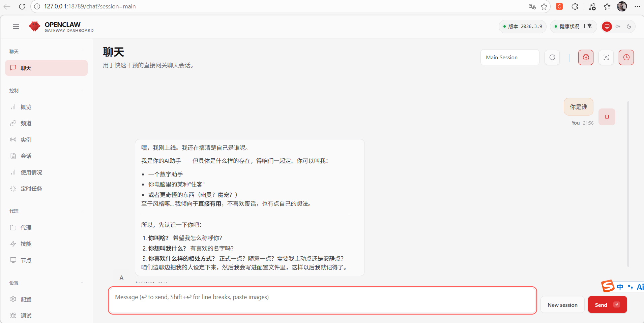Click the browser profile avatar
Image resolution: width=644 pixels, height=323 pixels.
pos(622,6)
